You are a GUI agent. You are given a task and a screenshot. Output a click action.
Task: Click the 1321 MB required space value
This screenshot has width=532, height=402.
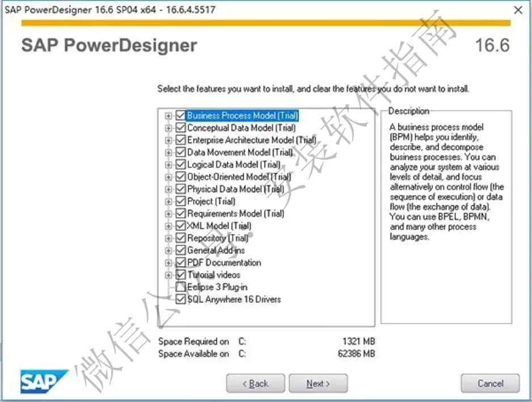coord(358,341)
